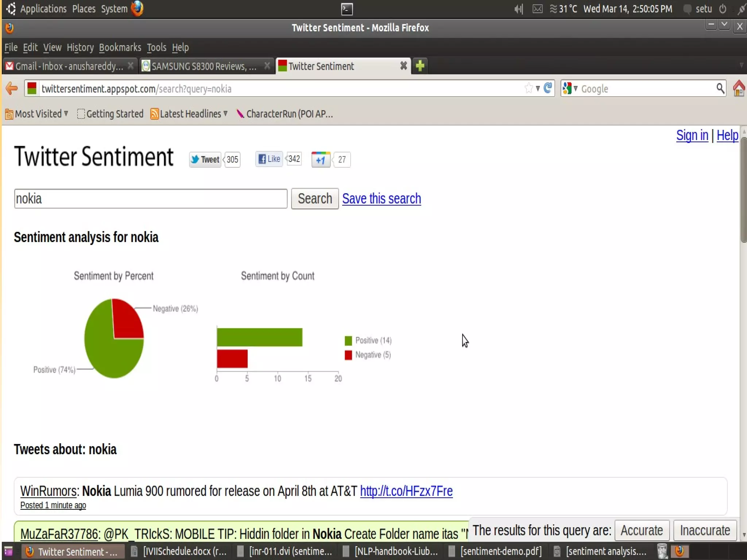Open the Firefox home page icon
This screenshot has width=747, height=560.
tap(739, 88)
